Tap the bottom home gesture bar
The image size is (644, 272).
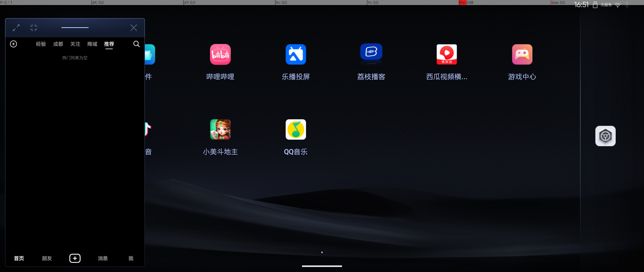[322, 266]
